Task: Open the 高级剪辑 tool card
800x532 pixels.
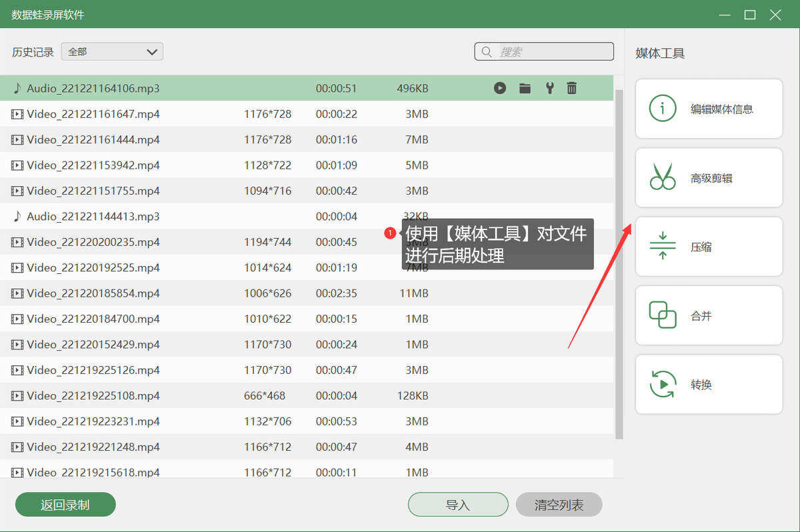Action: click(709, 177)
